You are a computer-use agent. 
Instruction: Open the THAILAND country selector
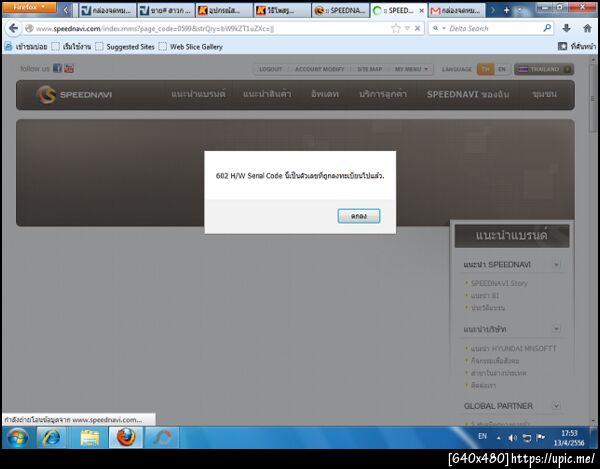pos(544,69)
